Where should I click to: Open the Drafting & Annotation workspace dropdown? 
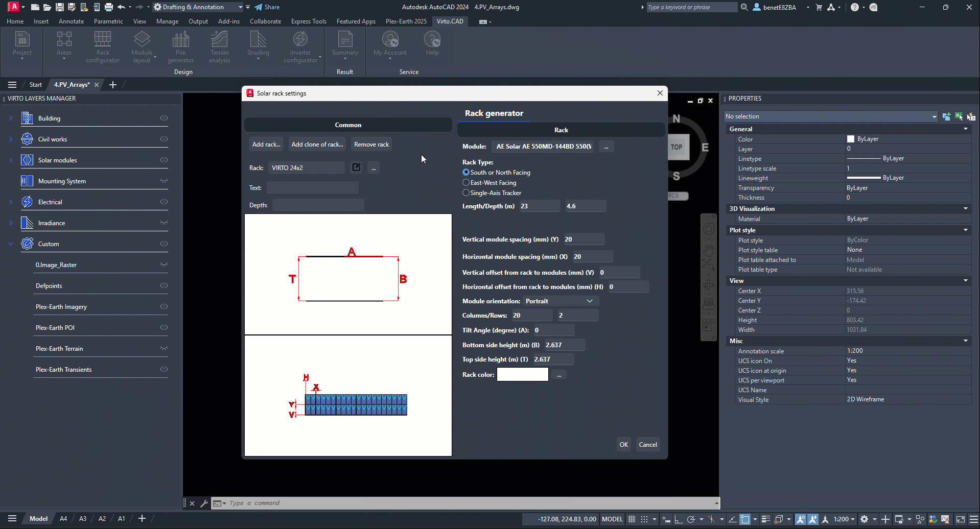click(198, 7)
